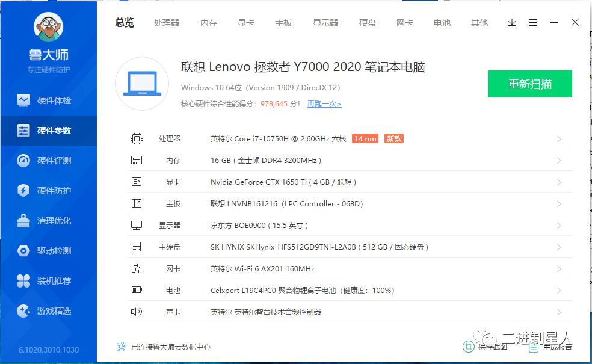Screen dimensions: 592x364
Task: Click the Celxpert L19C4PC0 battery text
Action: pyautogui.click(x=303, y=291)
